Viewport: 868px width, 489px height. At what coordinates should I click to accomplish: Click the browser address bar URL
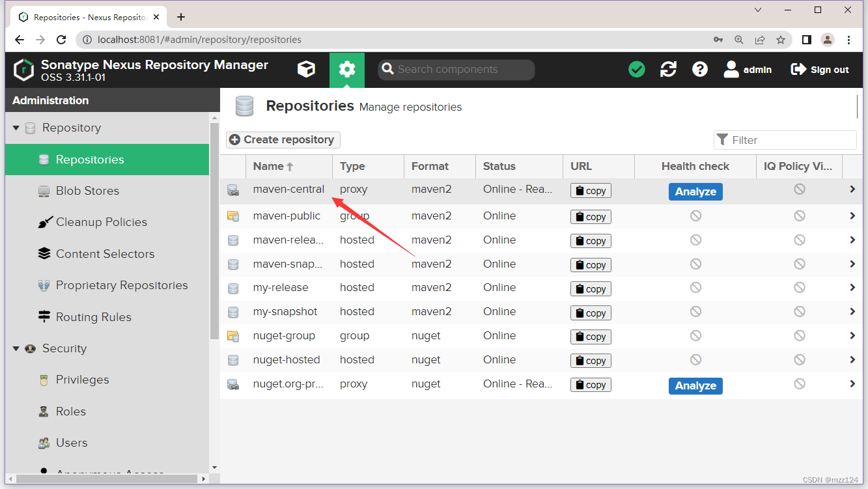point(199,40)
